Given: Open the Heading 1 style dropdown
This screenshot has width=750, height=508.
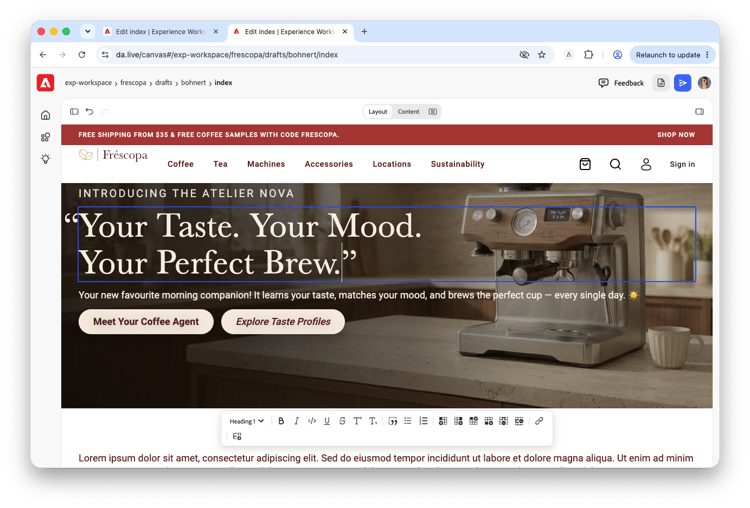Looking at the screenshot, I should pyautogui.click(x=246, y=421).
